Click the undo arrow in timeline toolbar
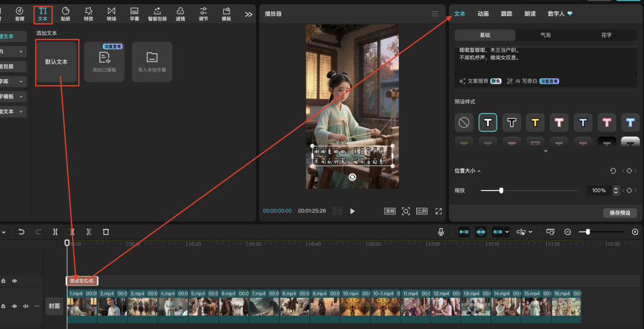 [21, 232]
